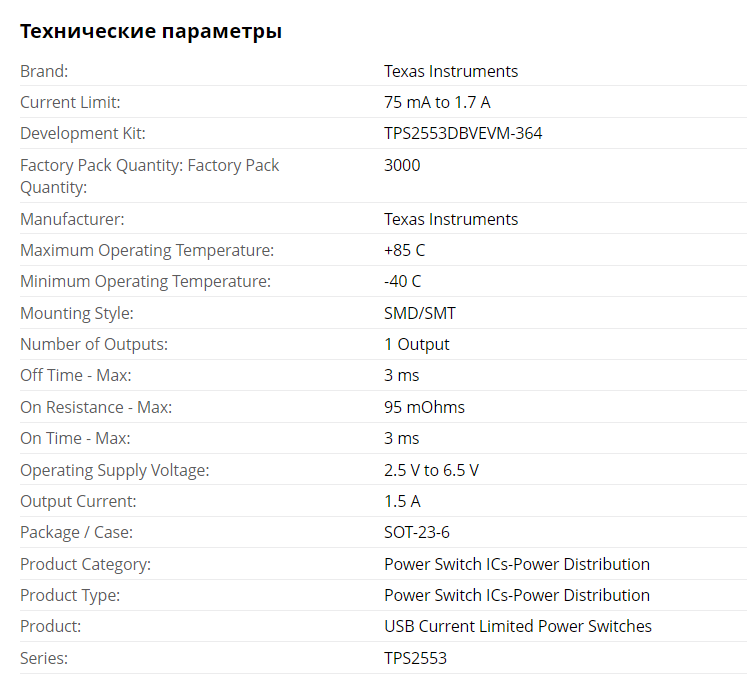The image size is (747, 680).
Task: Click the +85 C maximum temperature value
Action: (404, 250)
